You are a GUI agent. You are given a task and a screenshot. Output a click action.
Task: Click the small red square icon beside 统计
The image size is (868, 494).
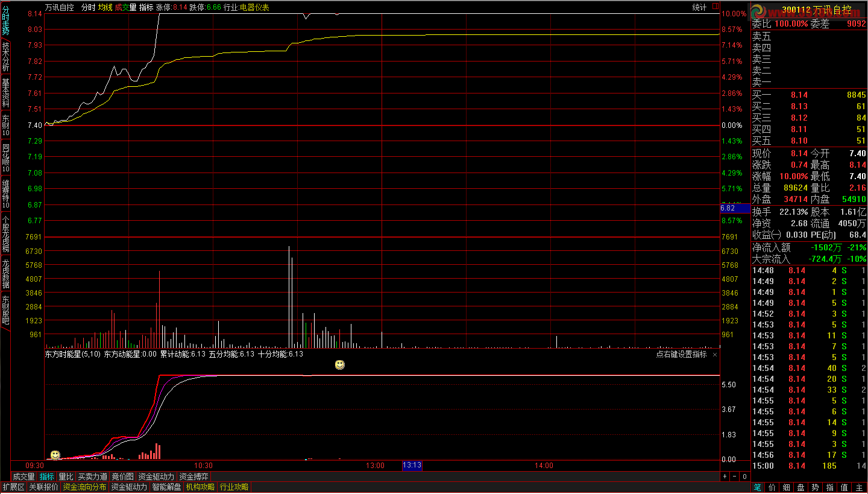click(715, 7)
